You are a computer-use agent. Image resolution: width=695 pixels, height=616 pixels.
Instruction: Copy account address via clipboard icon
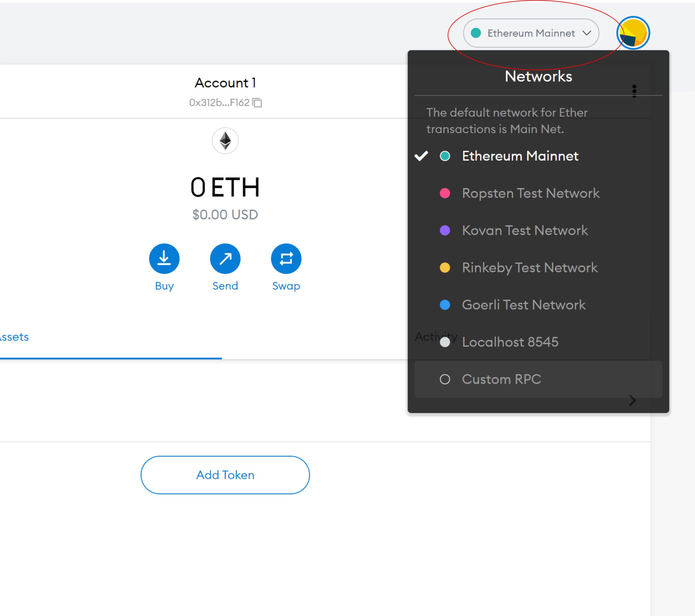coord(257,102)
